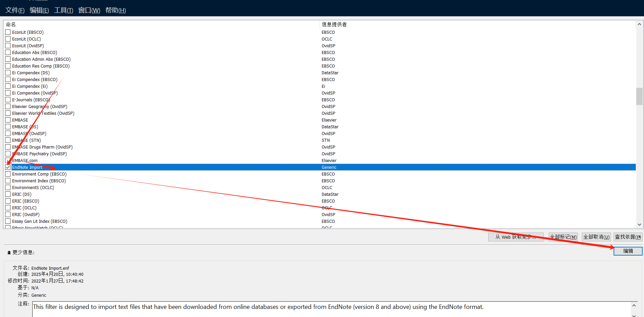The image size is (644, 317).
Task: Enable the EMBASE filter checkbox
Action: click(x=8, y=120)
